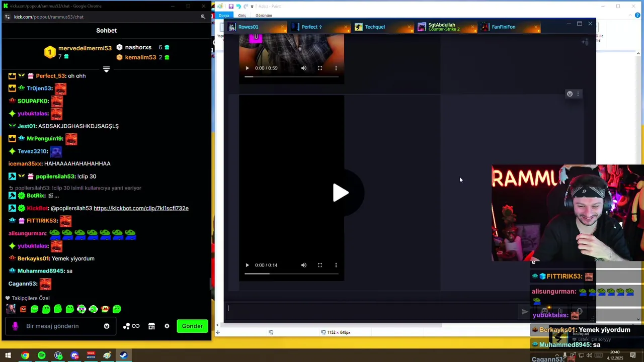Open the Steam icon in the taskbar

pyautogui.click(x=123, y=355)
